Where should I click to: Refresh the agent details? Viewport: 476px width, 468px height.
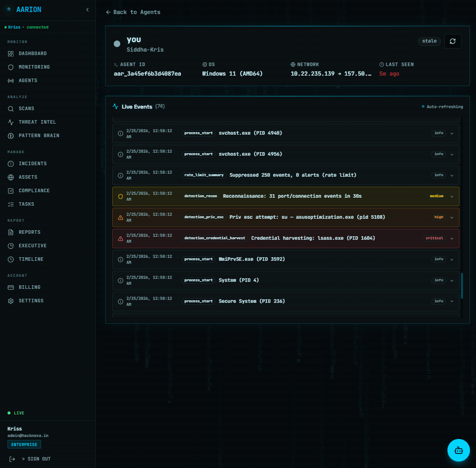point(452,41)
